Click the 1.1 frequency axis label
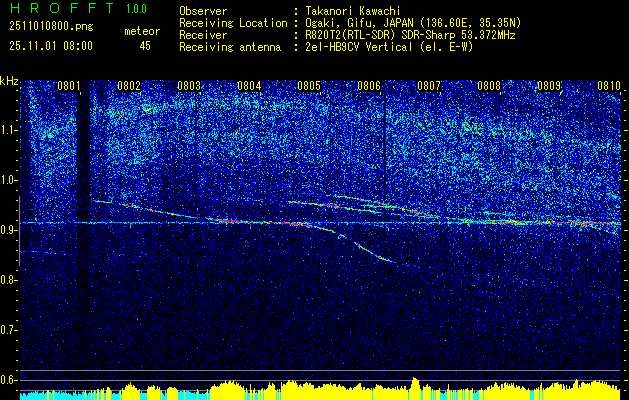The image size is (629, 400). click(8, 130)
